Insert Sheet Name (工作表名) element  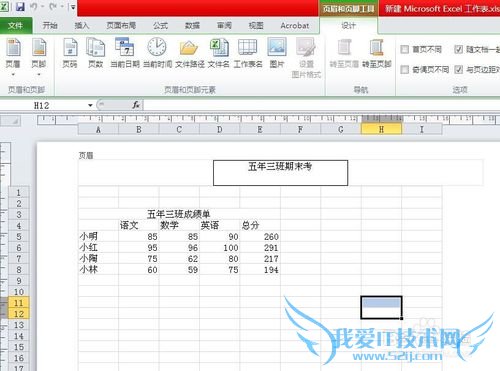[x=248, y=53]
